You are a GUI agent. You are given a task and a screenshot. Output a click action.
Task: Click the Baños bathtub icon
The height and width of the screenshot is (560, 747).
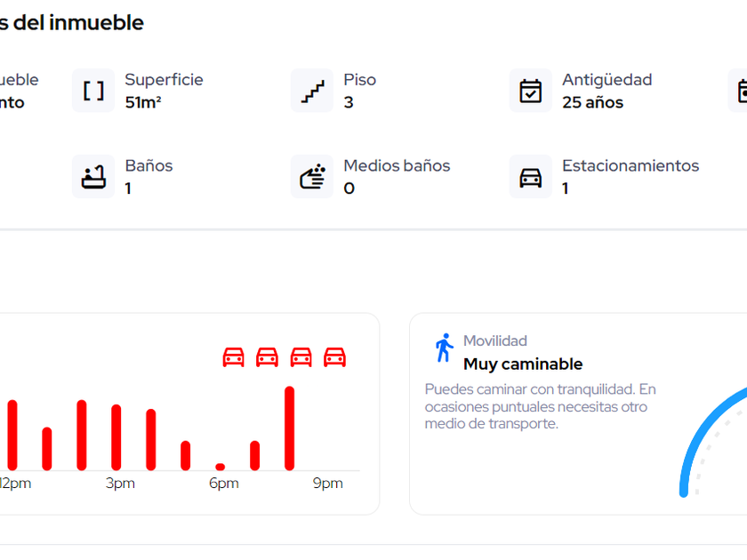[x=93, y=177]
